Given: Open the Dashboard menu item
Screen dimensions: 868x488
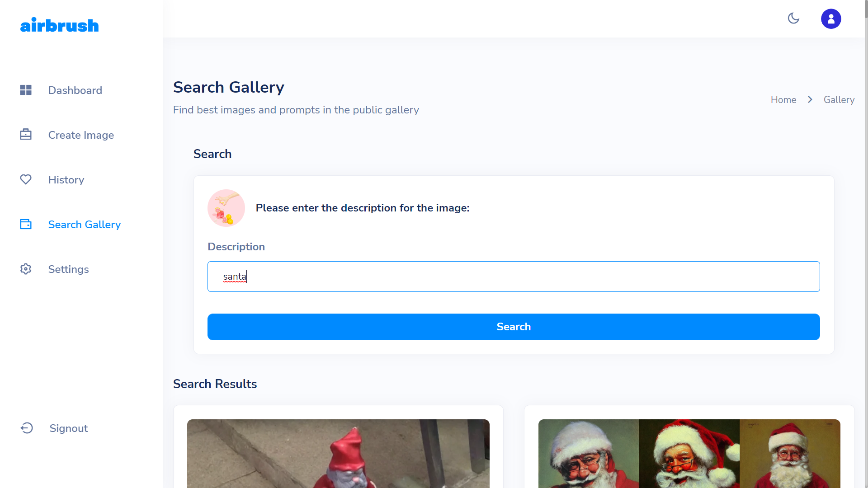Looking at the screenshot, I should click(75, 90).
